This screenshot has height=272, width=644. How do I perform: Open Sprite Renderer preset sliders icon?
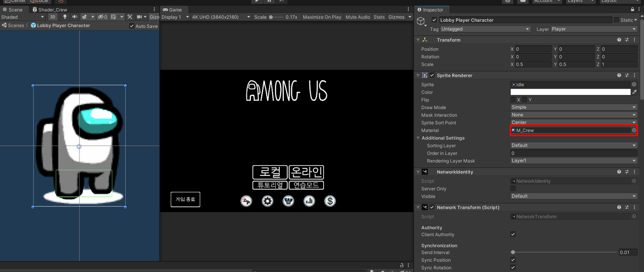[627, 75]
